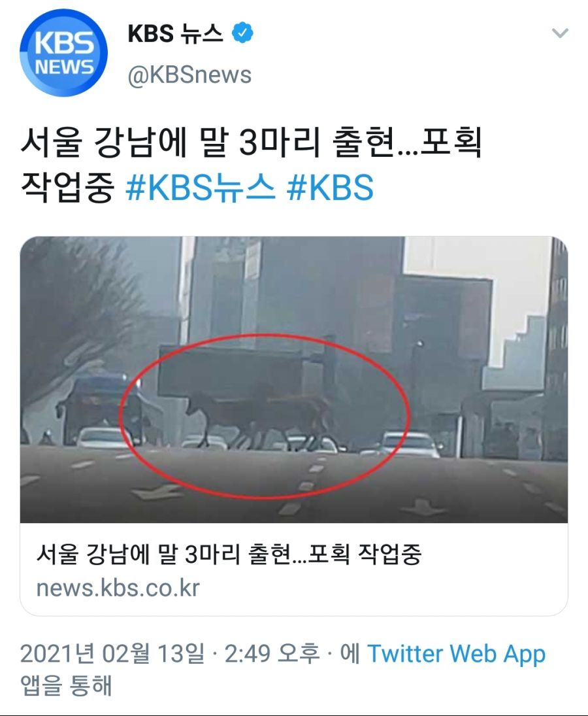
Task: Open the #KBS뉴스 hashtag
Action: (x=201, y=188)
